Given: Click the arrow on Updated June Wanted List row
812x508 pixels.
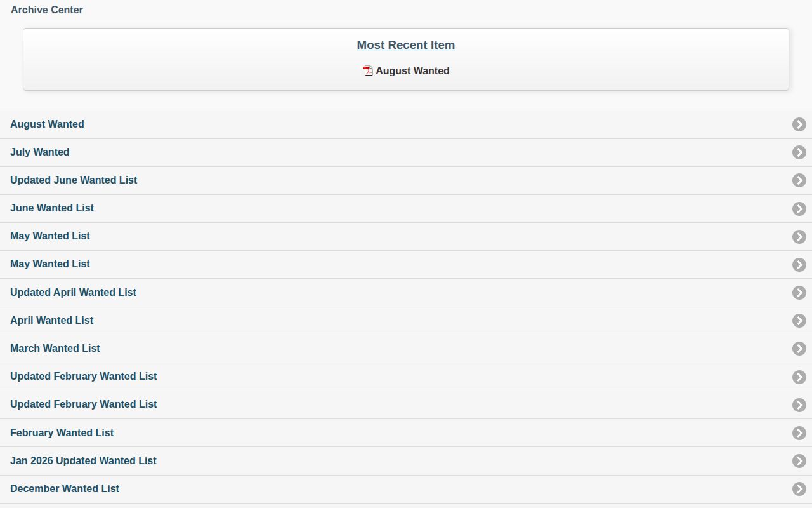Looking at the screenshot, I should tap(799, 180).
